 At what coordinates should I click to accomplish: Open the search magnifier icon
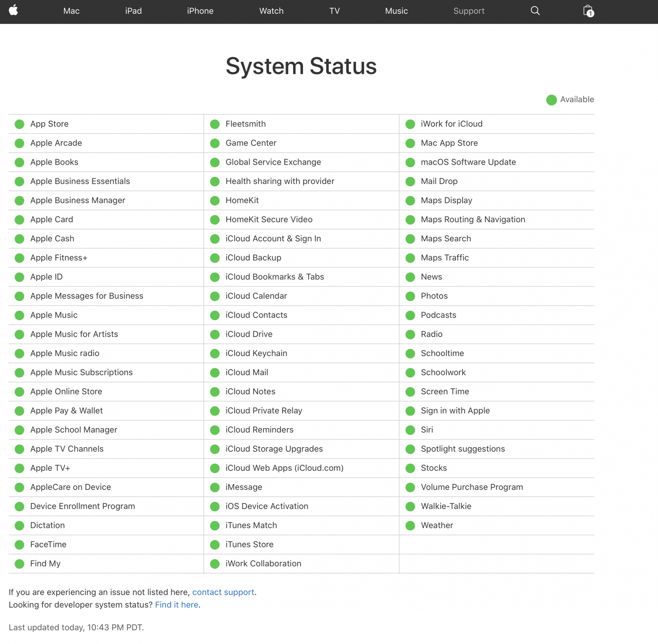535,11
